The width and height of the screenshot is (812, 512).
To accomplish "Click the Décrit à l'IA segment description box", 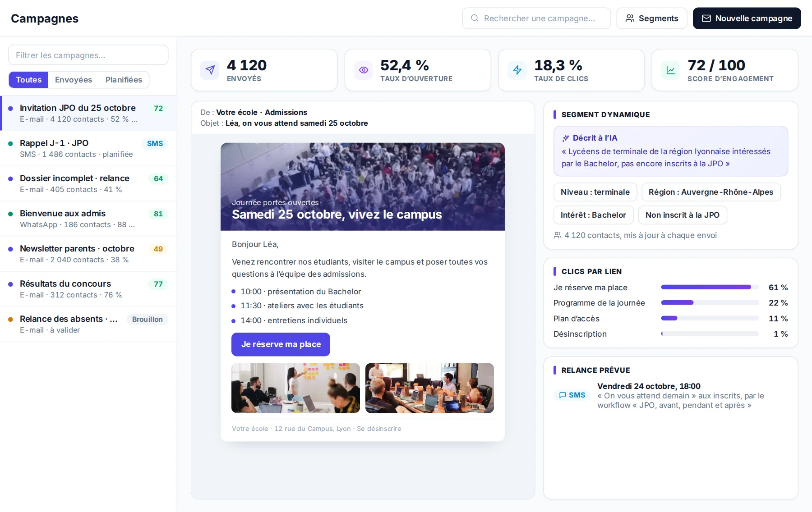I will [x=671, y=151].
